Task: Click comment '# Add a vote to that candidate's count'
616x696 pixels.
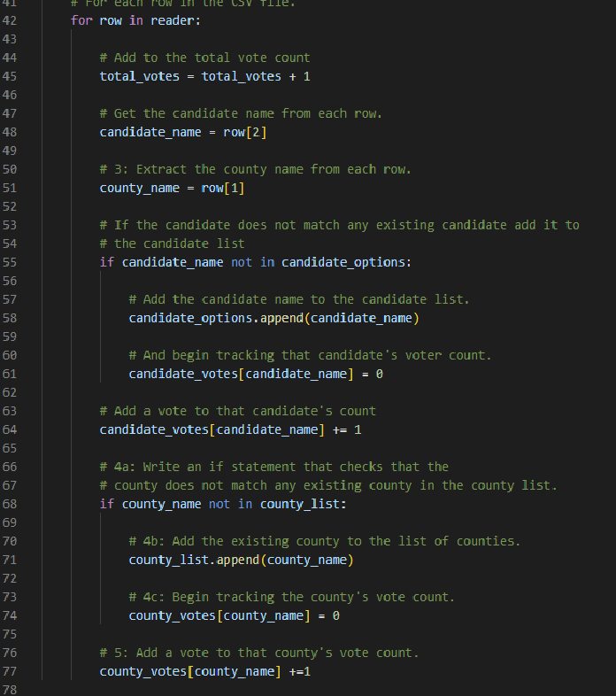Action: (238, 411)
